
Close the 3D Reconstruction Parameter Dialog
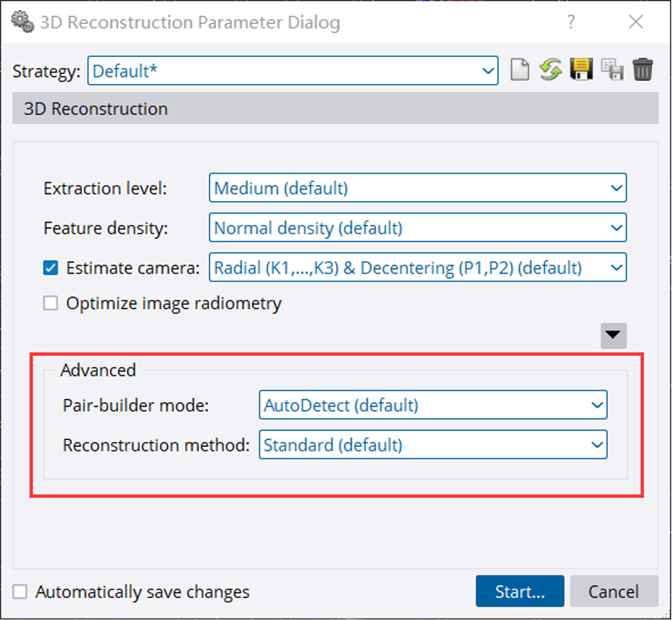point(636,22)
